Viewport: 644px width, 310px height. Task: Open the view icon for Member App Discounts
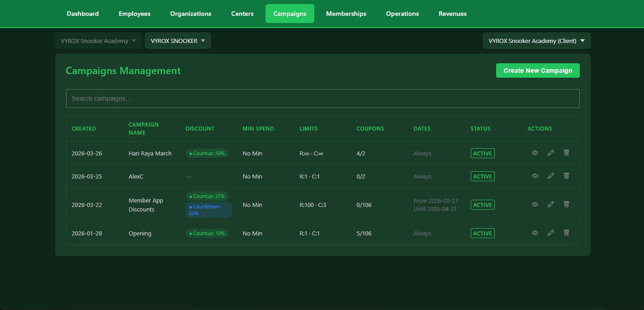pyautogui.click(x=535, y=204)
